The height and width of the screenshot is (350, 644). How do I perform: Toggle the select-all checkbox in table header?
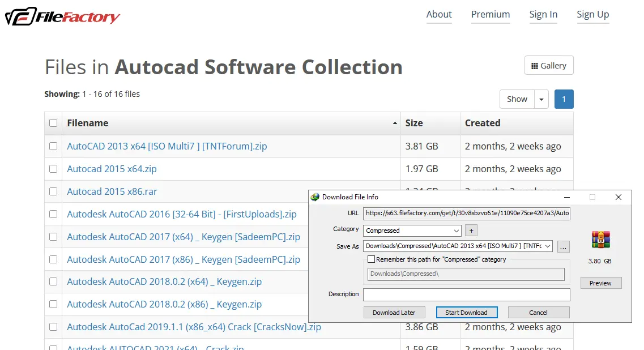point(53,123)
